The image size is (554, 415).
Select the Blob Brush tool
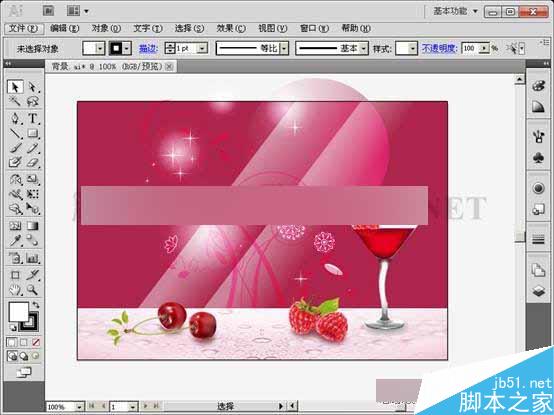15,162
